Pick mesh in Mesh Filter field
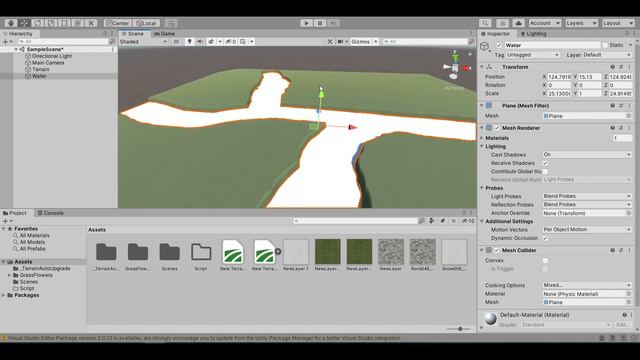The width and height of the screenshot is (640, 360). point(629,116)
